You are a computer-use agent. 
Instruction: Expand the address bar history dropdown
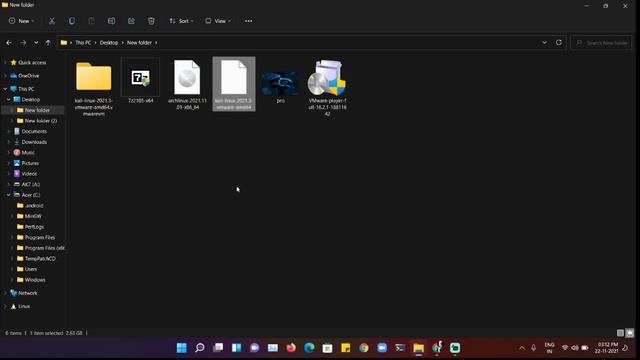click(x=544, y=42)
